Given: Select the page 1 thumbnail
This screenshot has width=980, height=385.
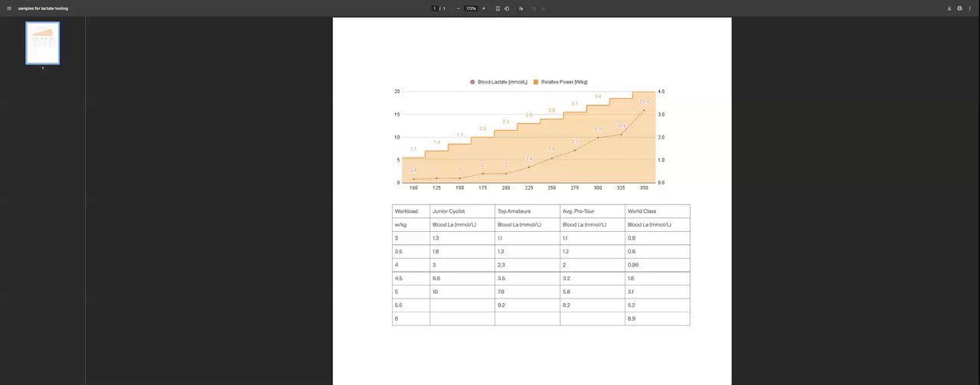Looking at the screenshot, I should tap(43, 43).
